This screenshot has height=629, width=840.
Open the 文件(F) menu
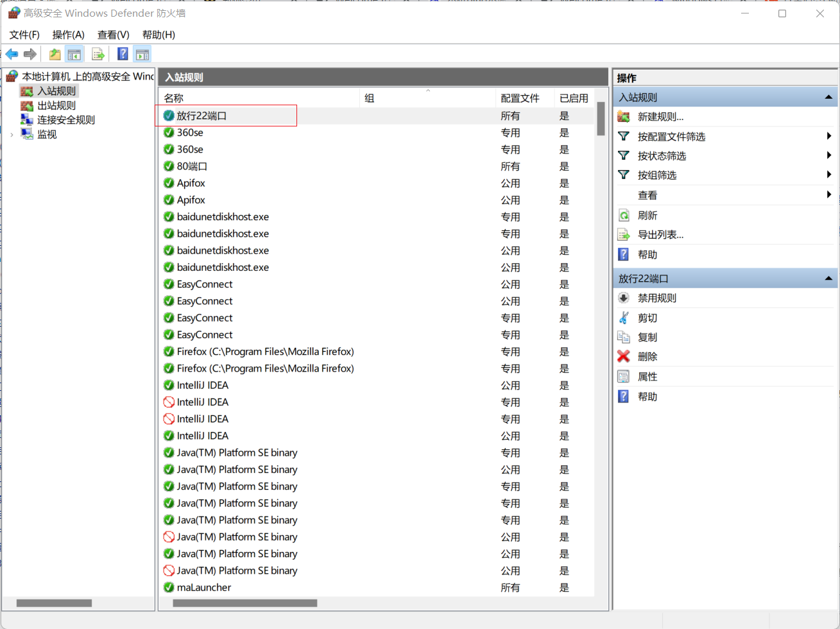coord(24,35)
